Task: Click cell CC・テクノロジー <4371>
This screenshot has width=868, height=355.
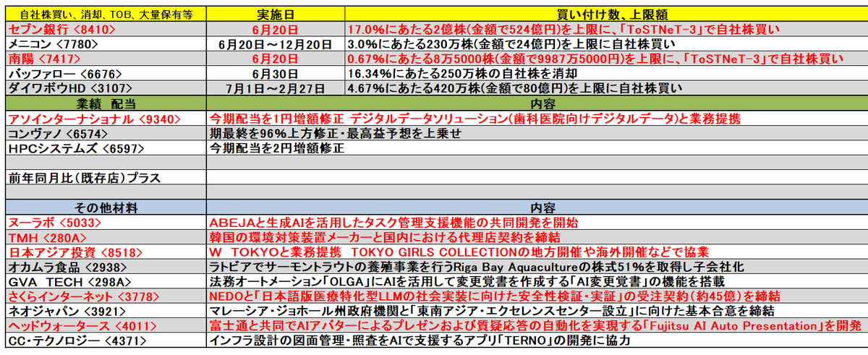Action: click(x=106, y=341)
